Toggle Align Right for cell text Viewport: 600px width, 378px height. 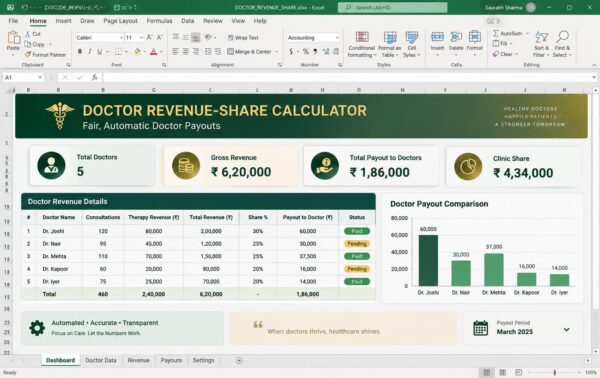[196, 51]
